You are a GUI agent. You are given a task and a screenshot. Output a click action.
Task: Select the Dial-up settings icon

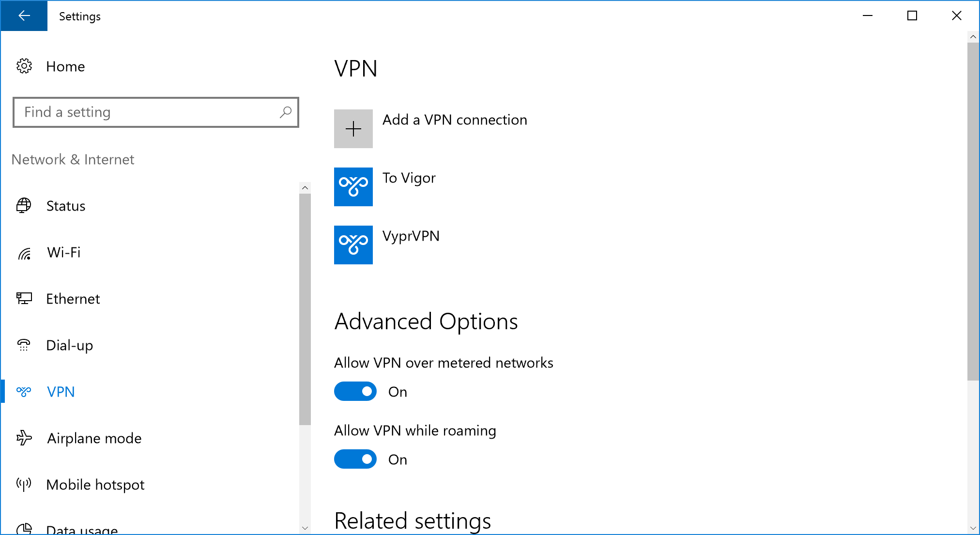pos(24,345)
